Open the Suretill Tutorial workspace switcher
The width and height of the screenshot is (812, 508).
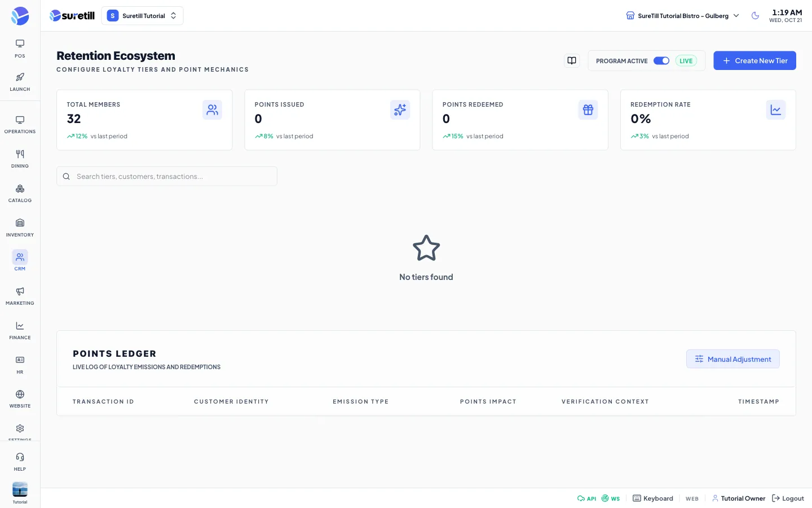[142, 16]
